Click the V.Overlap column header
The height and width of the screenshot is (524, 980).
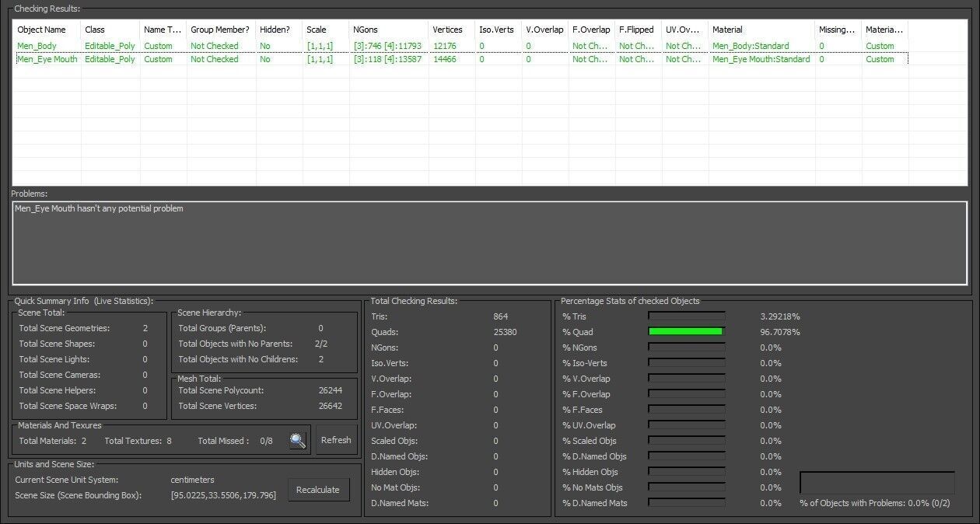[545, 30]
